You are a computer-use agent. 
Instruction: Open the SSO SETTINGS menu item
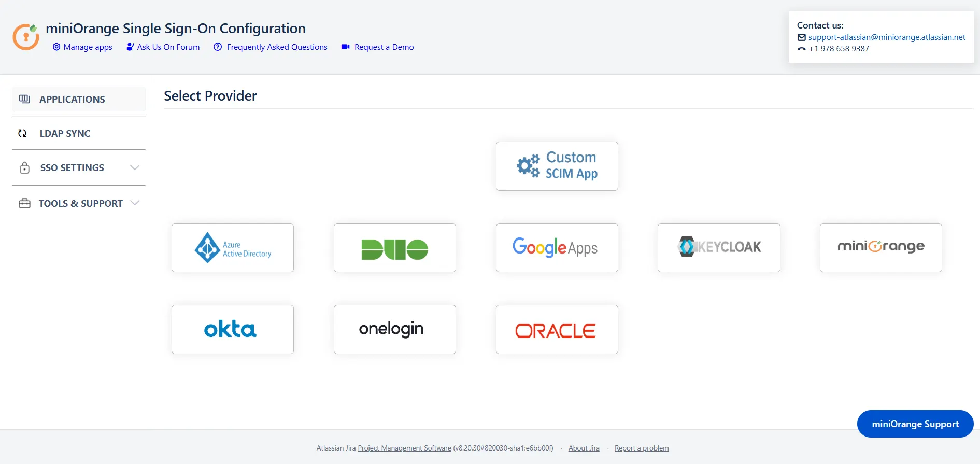pos(79,167)
